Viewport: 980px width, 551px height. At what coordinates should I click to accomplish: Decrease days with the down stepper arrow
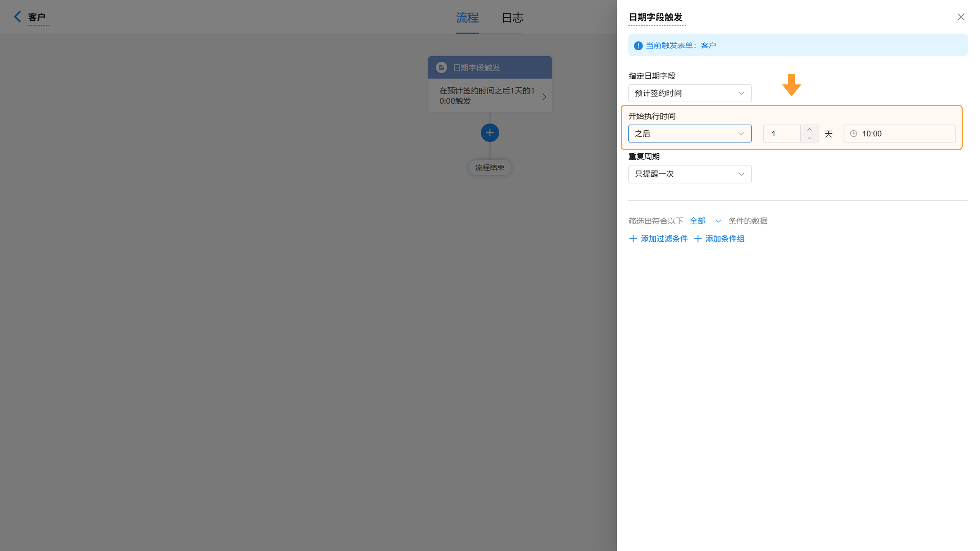tap(809, 138)
